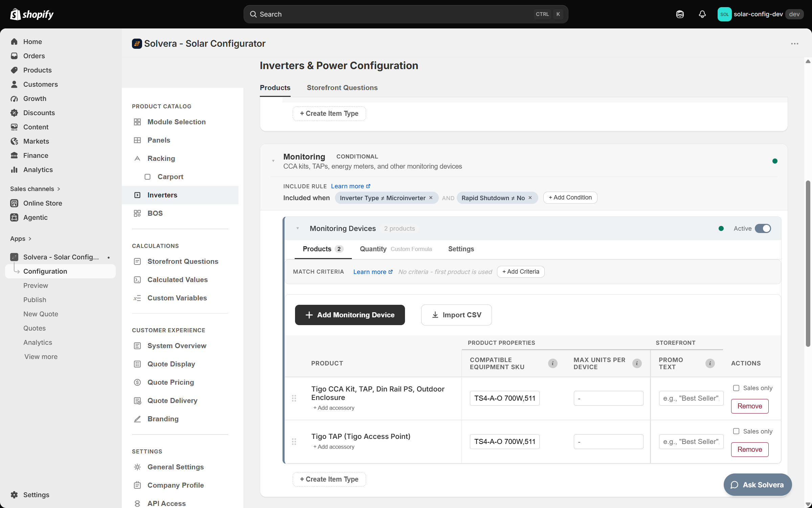Click the Add Condition button

point(570,198)
